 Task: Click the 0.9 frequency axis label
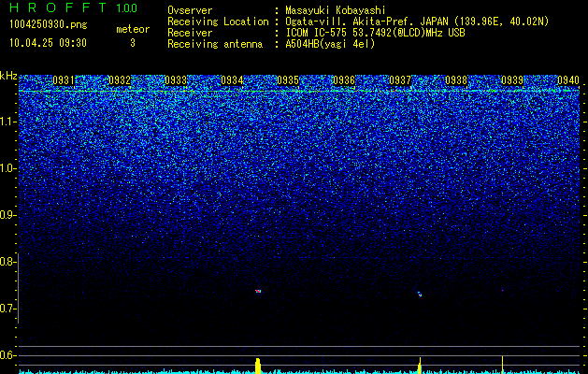pyautogui.click(x=7, y=215)
